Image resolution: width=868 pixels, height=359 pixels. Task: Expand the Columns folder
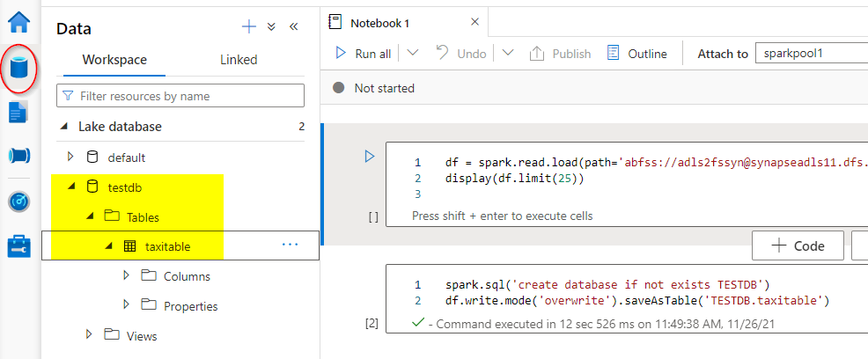coord(126,276)
